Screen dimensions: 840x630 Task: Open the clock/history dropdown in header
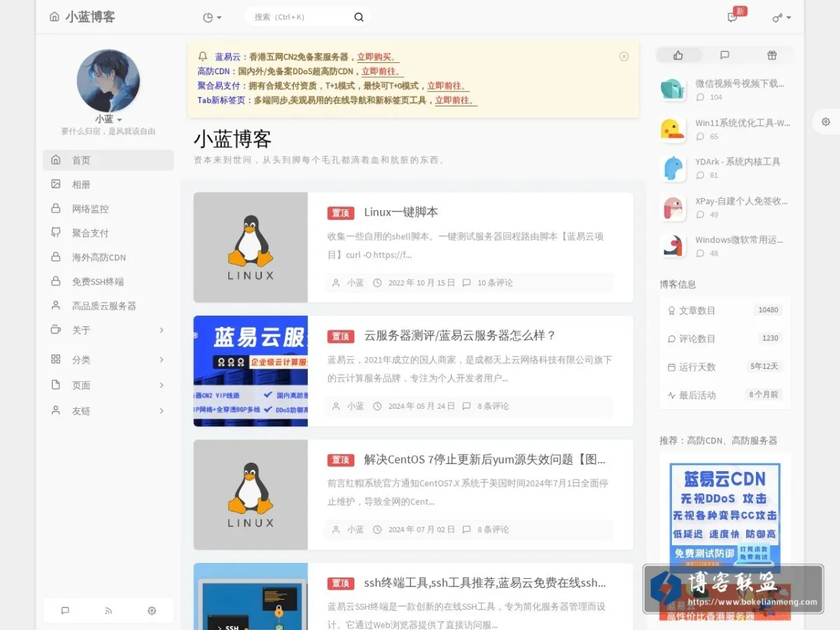(x=211, y=17)
